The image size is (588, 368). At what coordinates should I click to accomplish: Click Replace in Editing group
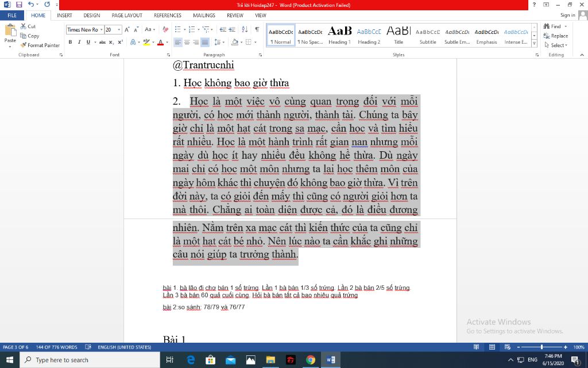[x=556, y=36]
